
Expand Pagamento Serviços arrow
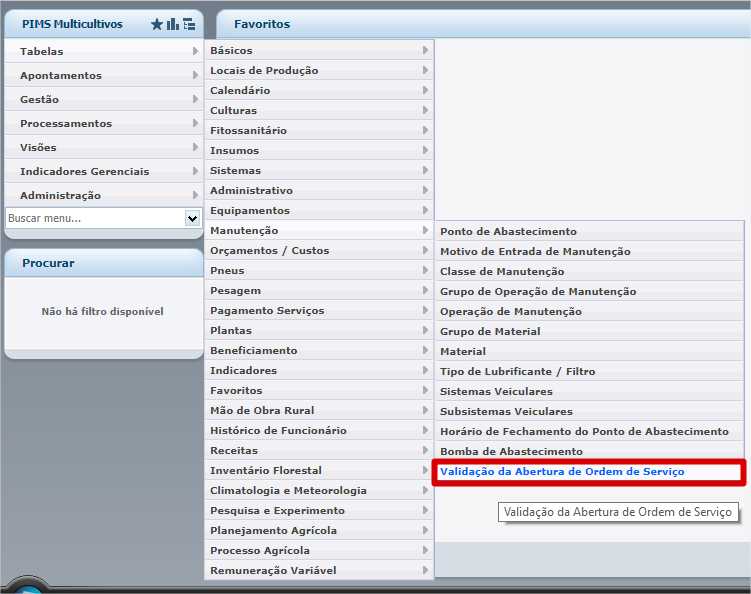coord(425,310)
